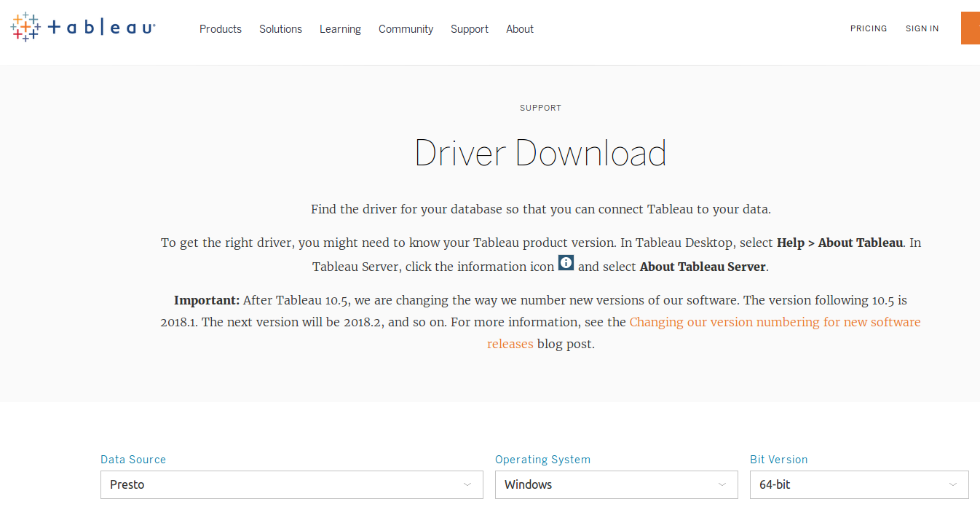The height and width of the screenshot is (523, 980).
Task: Open the About menu
Action: [x=520, y=29]
